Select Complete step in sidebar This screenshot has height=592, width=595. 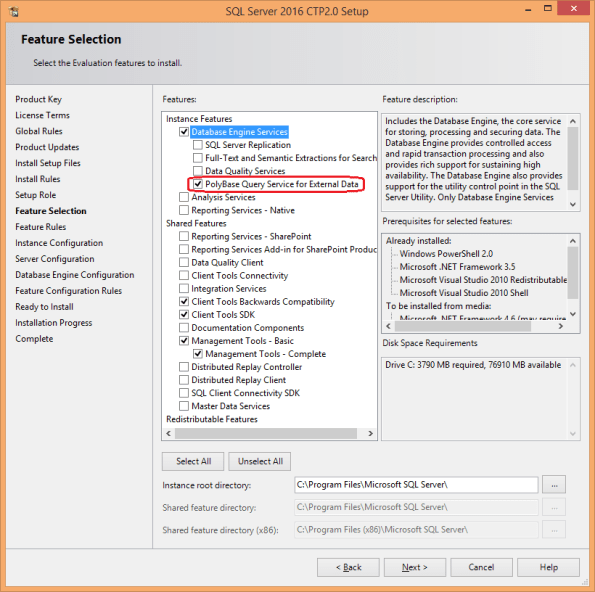coord(34,339)
